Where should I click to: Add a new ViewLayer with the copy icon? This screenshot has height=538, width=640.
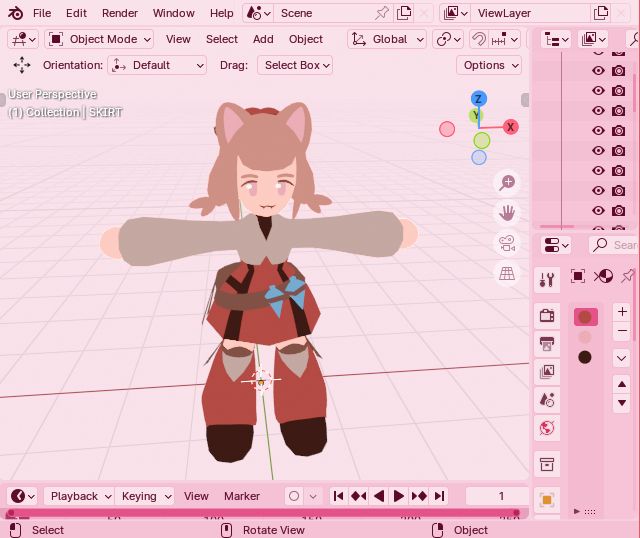tap(600, 13)
